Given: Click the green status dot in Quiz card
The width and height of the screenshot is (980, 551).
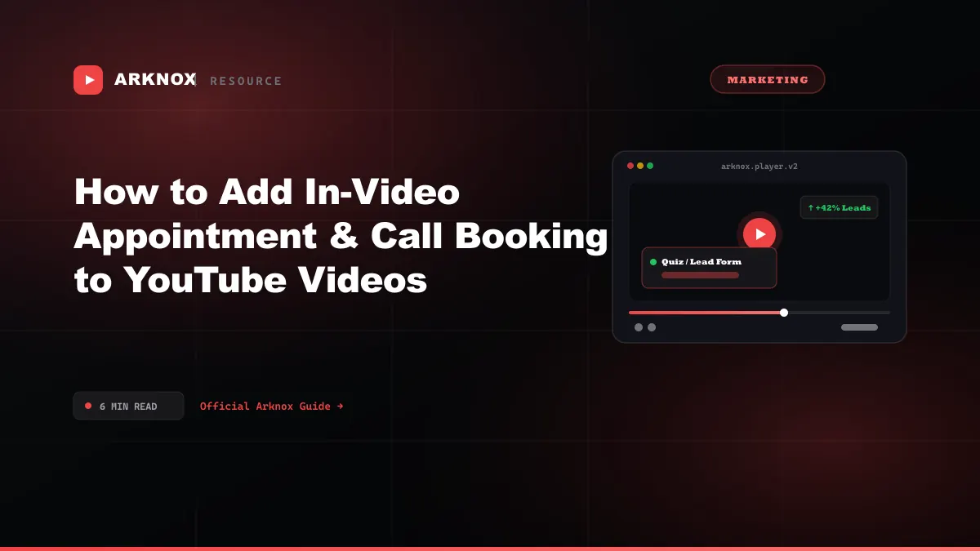Looking at the screenshot, I should click(653, 262).
